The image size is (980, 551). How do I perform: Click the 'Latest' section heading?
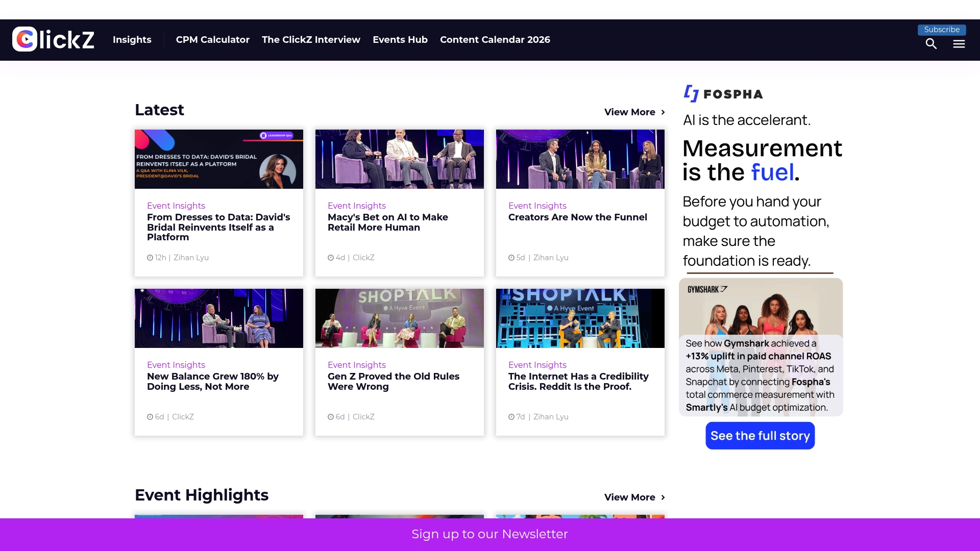click(x=159, y=110)
